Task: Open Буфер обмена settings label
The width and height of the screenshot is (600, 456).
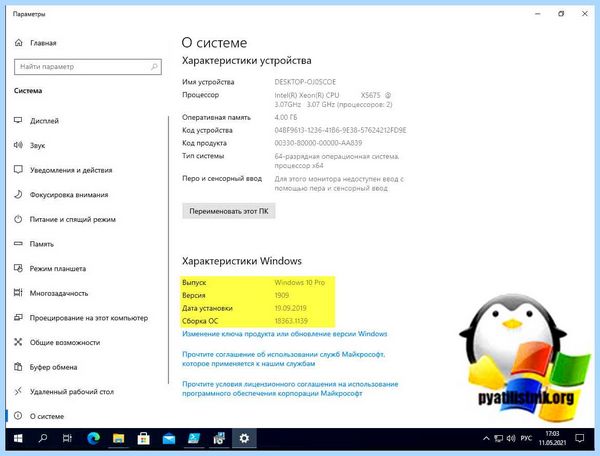Action: click(54, 367)
